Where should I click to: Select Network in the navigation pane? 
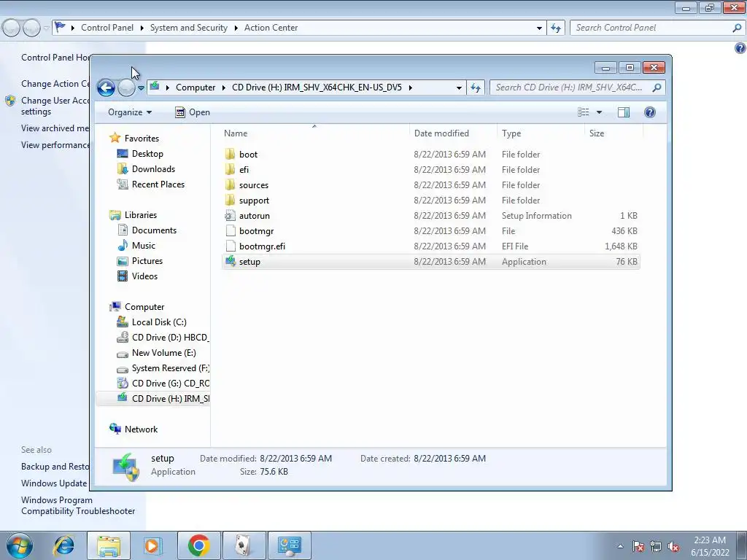click(x=141, y=429)
